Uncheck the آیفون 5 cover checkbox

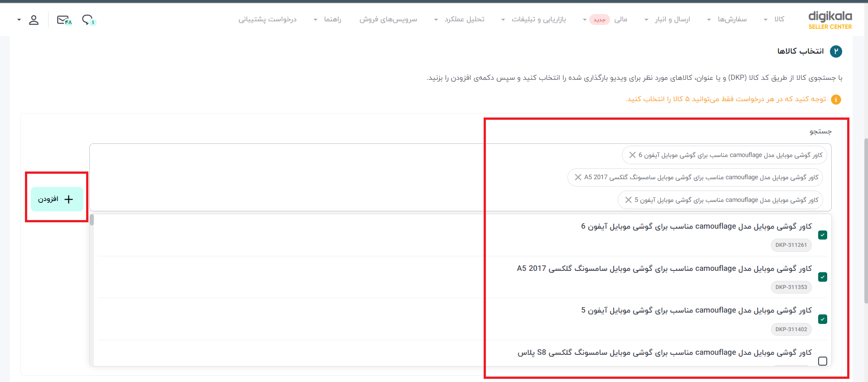[x=823, y=319]
